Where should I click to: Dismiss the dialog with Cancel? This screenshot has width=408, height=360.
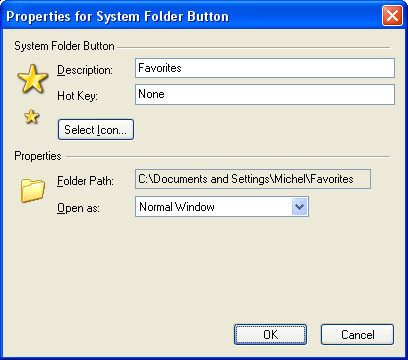357,334
